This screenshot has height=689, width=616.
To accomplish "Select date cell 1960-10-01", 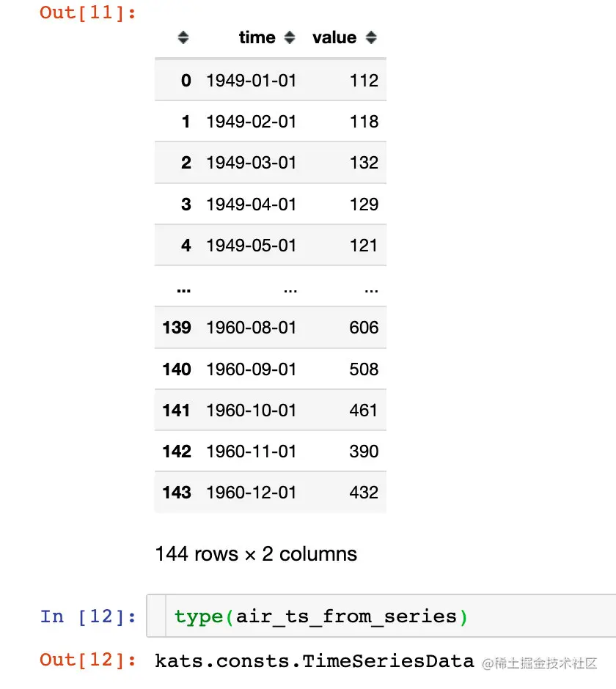I will click(x=252, y=410).
